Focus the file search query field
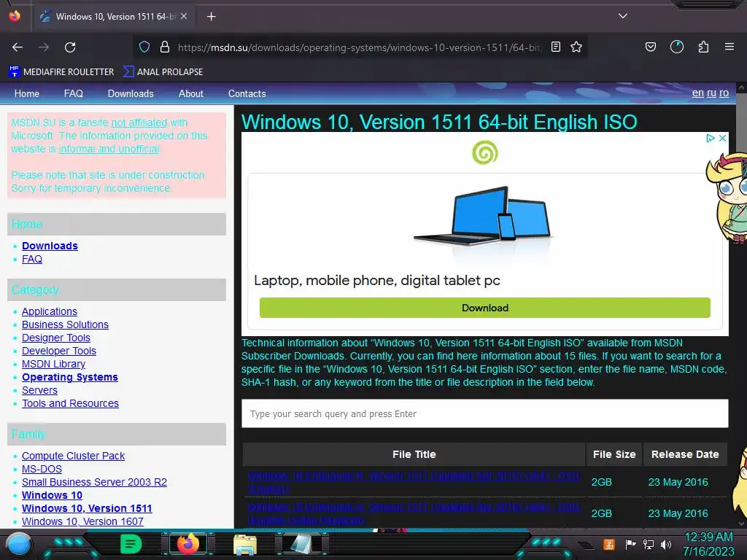Viewport: 747px width, 560px height. [485, 414]
